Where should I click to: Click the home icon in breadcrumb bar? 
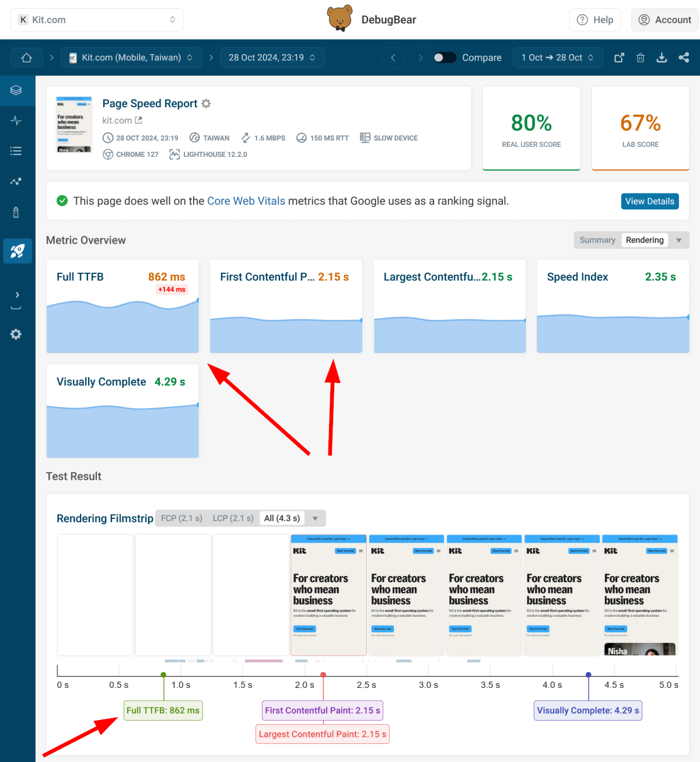26,58
